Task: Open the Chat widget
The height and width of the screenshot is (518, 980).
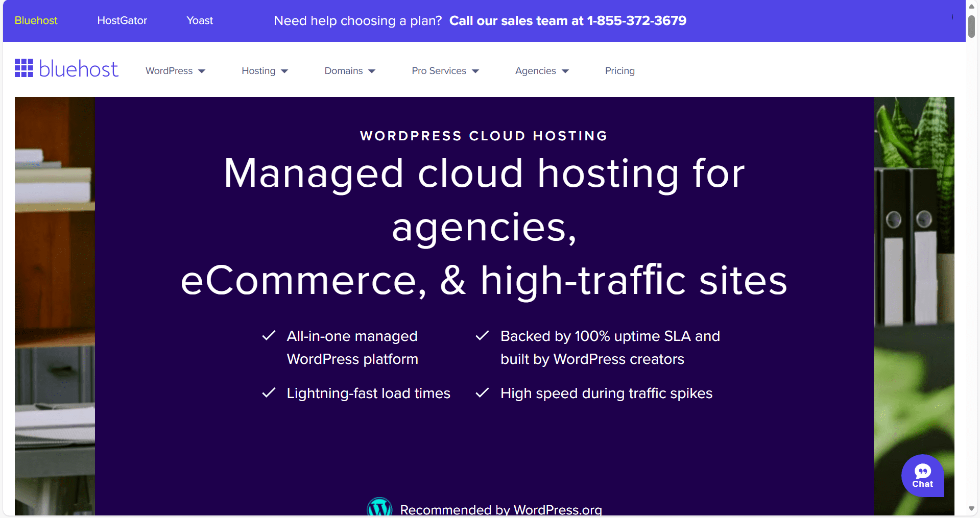Action: [x=923, y=476]
